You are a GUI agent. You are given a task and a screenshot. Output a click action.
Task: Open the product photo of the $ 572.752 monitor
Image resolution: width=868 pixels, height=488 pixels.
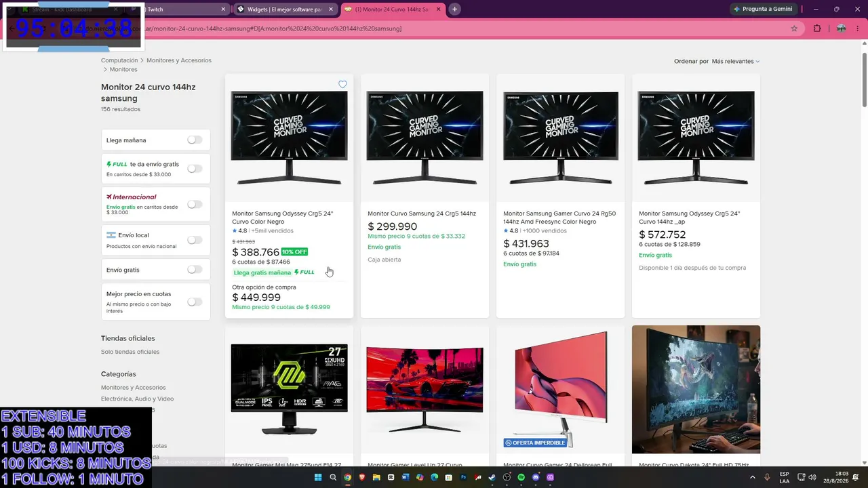pos(696,138)
